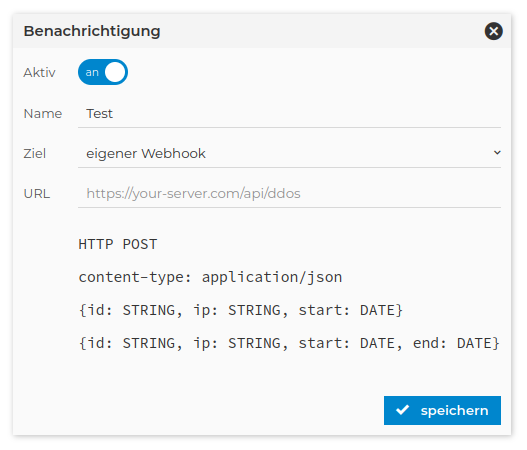Save the notification with the speichern button
Screen dimensions: 527x450
click(442, 410)
